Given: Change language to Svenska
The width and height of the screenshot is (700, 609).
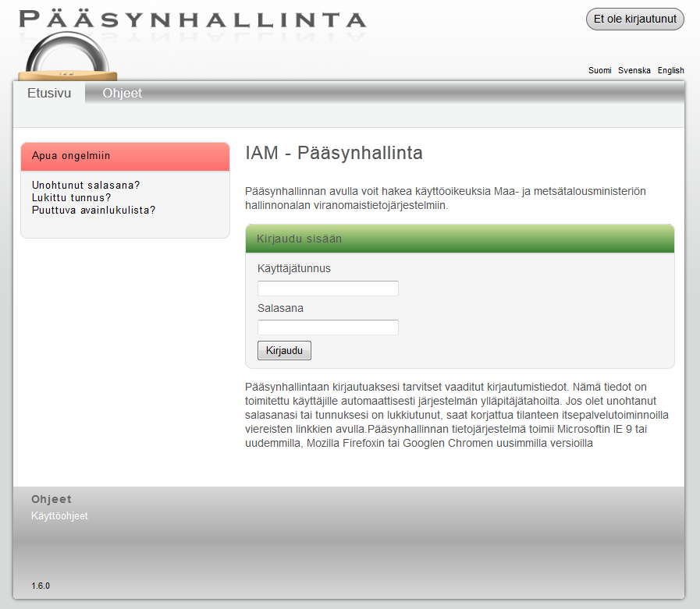Looking at the screenshot, I should [x=634, y=70].
